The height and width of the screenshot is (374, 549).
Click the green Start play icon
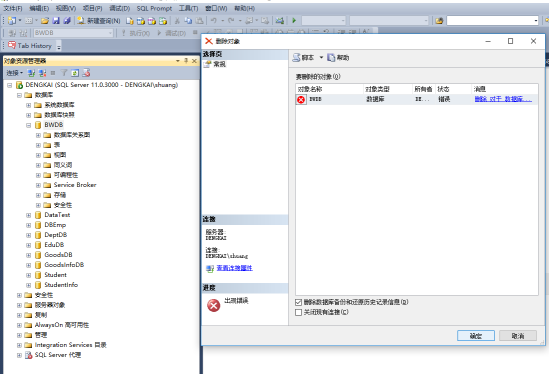[294, 21]
